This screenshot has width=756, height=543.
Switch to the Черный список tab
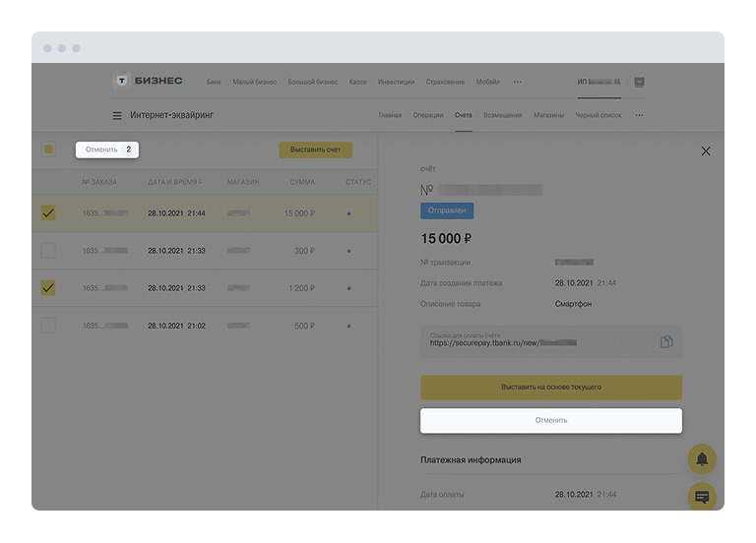pos(598,115)
